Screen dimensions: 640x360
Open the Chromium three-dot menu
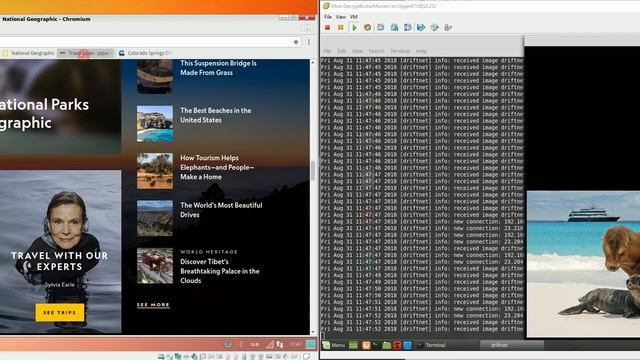click(x=309, y=42)
